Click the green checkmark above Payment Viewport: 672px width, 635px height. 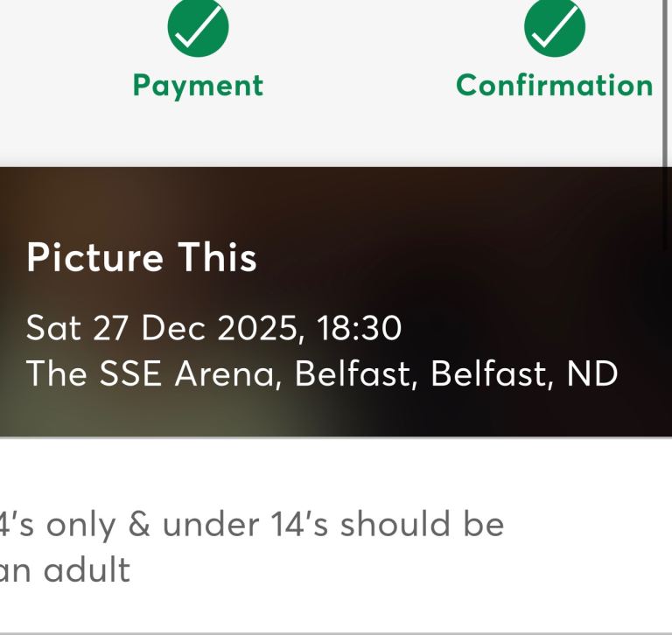click(198, 27)
